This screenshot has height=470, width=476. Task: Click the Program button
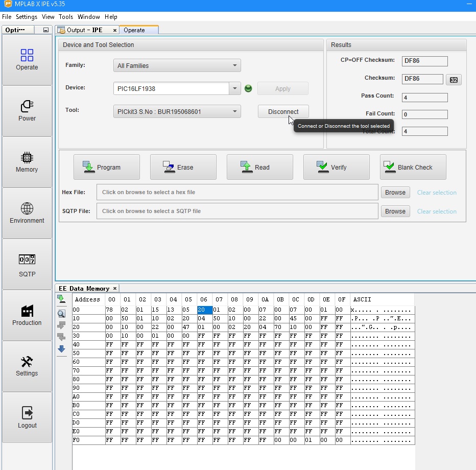tap(107, 167)
